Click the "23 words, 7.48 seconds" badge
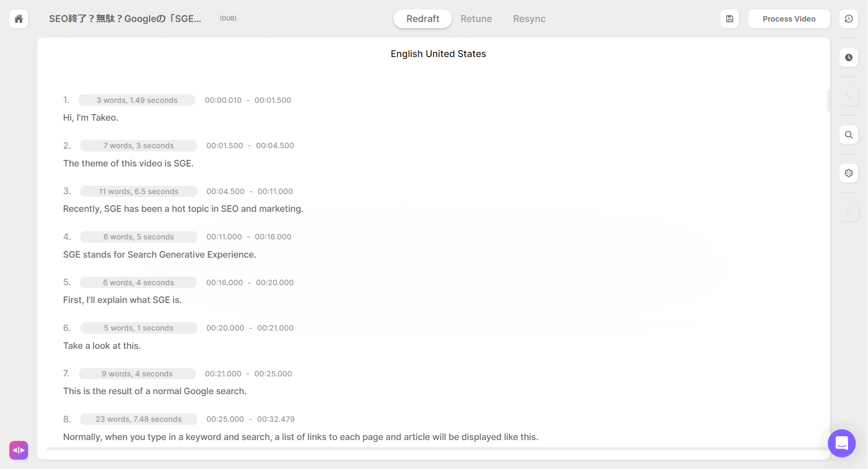 pos(138,419)
